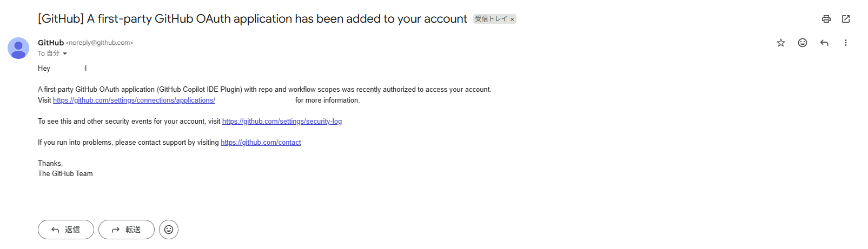Screen dimensions: 868x249
Task: Print this email with the printer icon
Action: click(826, 19)
